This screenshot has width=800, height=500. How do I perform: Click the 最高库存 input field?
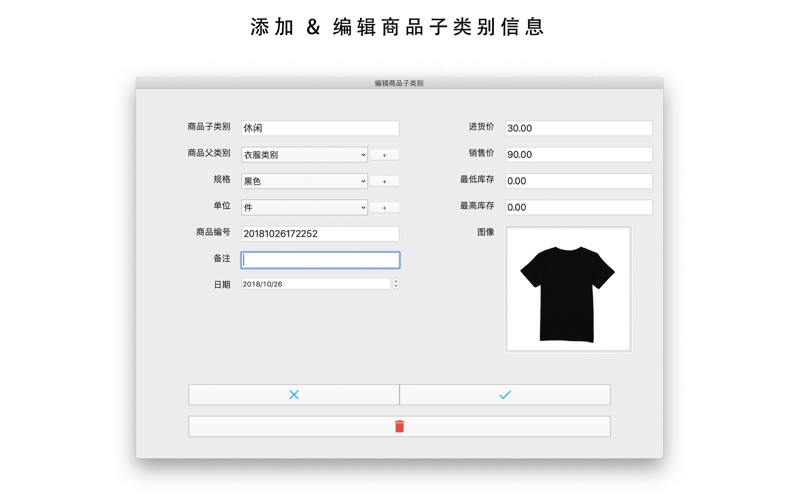579,208
